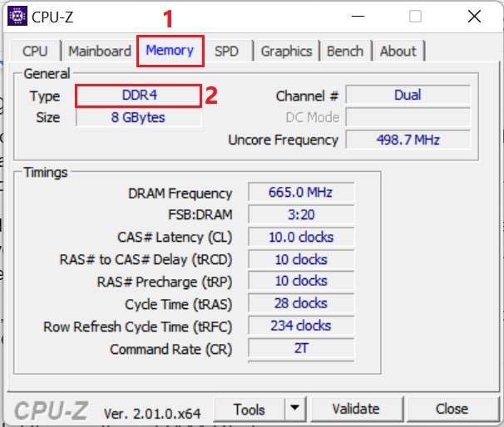The height and width of the screenshot is (427, 504).
Task: Select the Memory tab
Action: point(170,51)
